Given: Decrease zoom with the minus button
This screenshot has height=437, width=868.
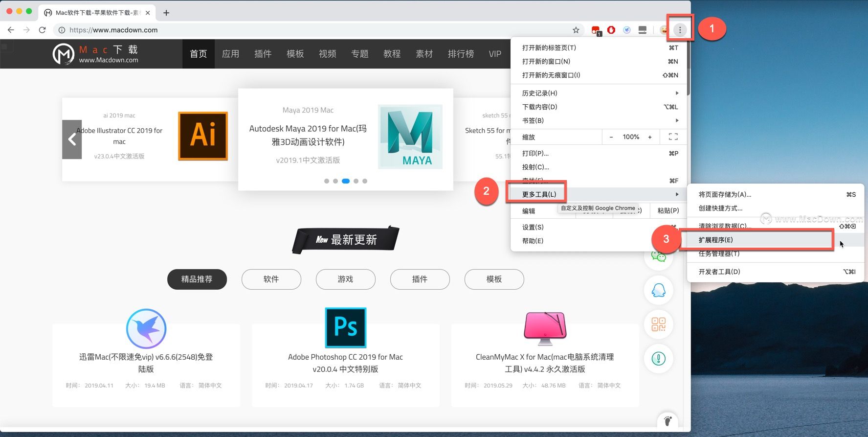Looking at the screenshot, I should (x=611, y=137).
